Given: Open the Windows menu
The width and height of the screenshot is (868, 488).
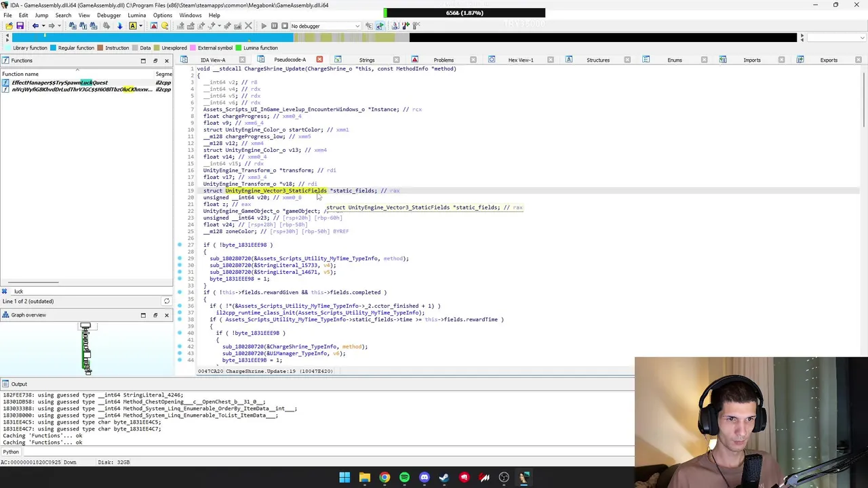Looking at the screenshot, I should click(x=191, y=15).
